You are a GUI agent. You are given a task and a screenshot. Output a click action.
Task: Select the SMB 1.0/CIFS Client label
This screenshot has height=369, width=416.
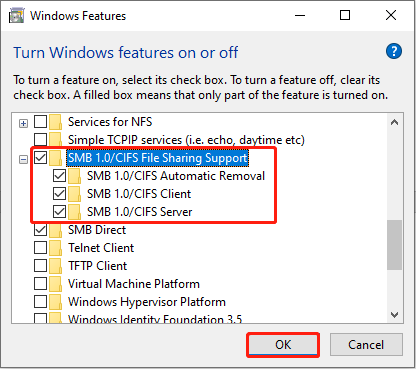[x=139, y=194]
